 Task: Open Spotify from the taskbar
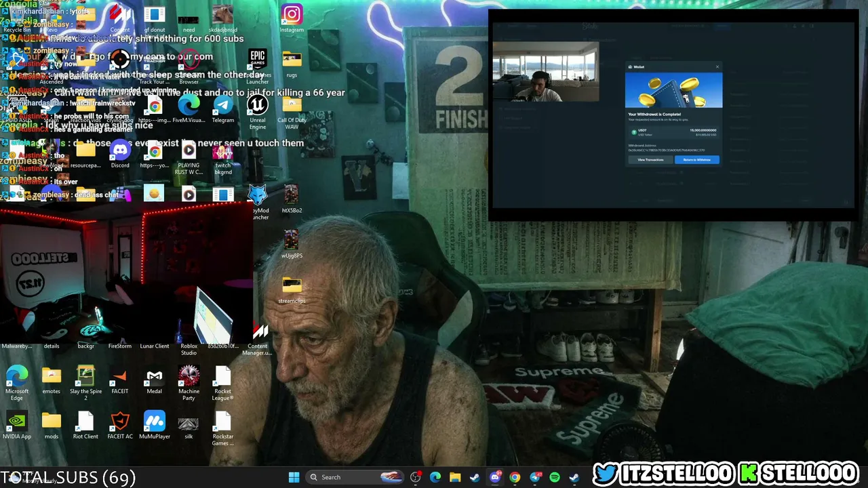[x=554, y=477]
